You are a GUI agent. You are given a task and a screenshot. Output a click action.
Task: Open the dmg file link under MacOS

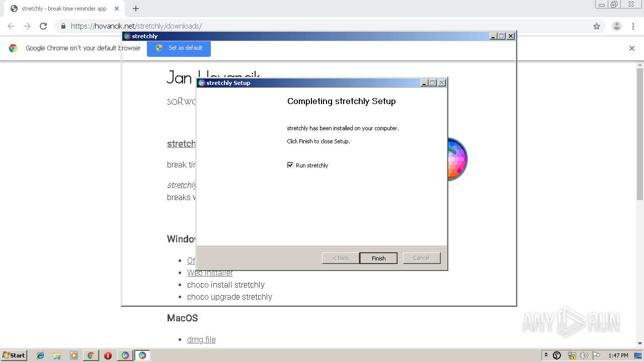(201, 339)
